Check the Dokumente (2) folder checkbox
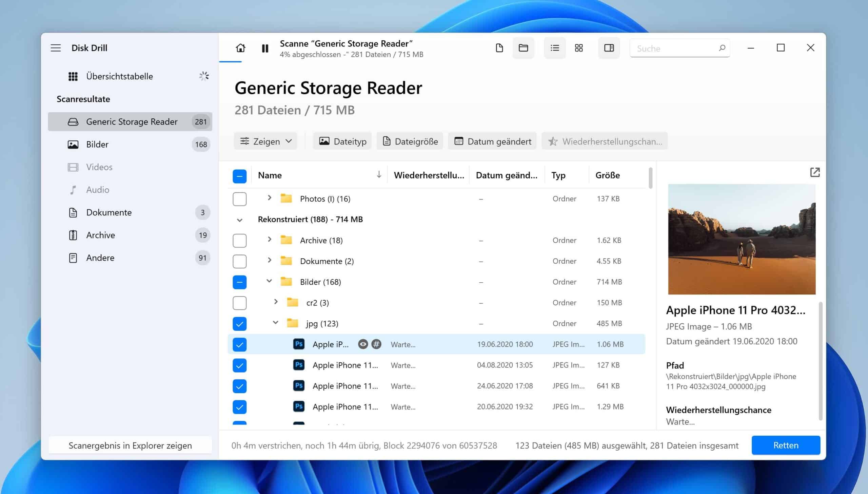Screen dimensions: 868x494 (240, 261)
